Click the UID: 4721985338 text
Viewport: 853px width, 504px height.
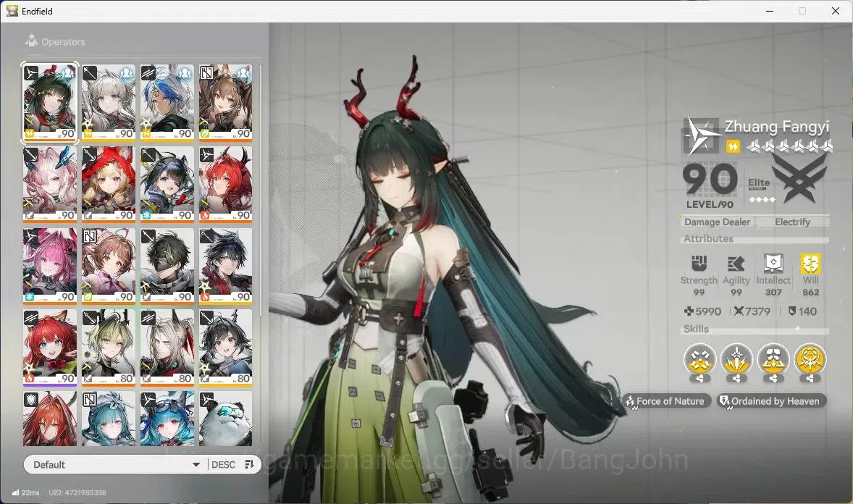coord(77,492)
